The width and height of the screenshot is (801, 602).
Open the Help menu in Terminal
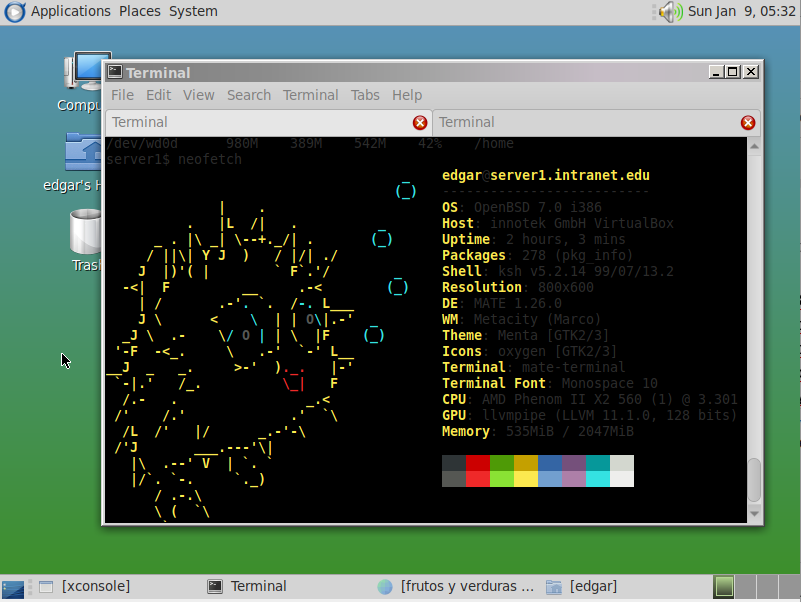click(407, 95)
